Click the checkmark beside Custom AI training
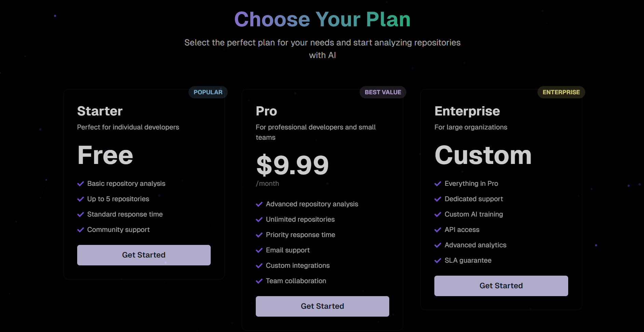Image resolution: width=644 pixels, height=332 pixels. tap(438, 215)
